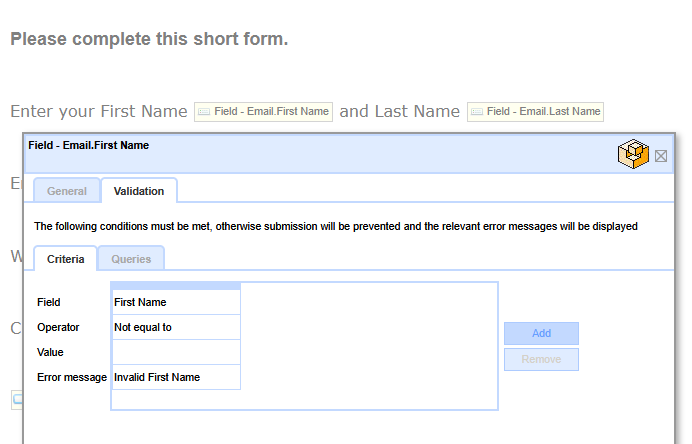Open the Criteria sub-tab
The height and width of the screenshot is (444, 692).
[x=65, y=259]
